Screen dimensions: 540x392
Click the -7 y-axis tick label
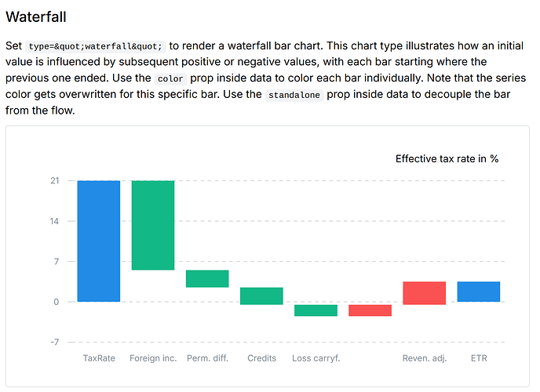pos(54,342)
